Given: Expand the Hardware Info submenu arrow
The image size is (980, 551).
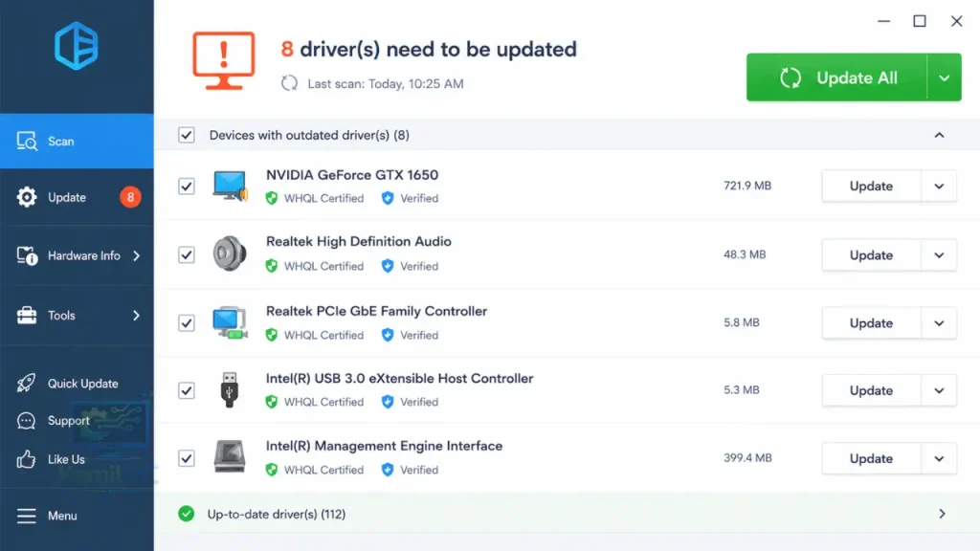Looking at the screenshot, I should 136,255.
